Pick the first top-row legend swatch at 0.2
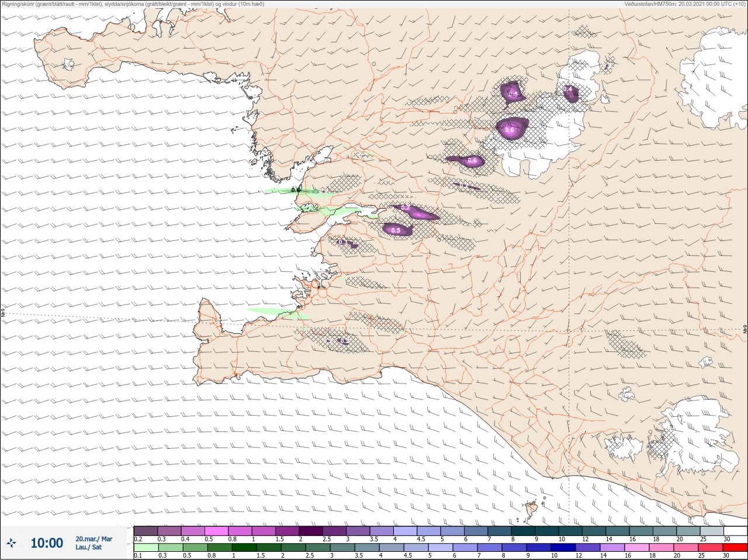 146,531
